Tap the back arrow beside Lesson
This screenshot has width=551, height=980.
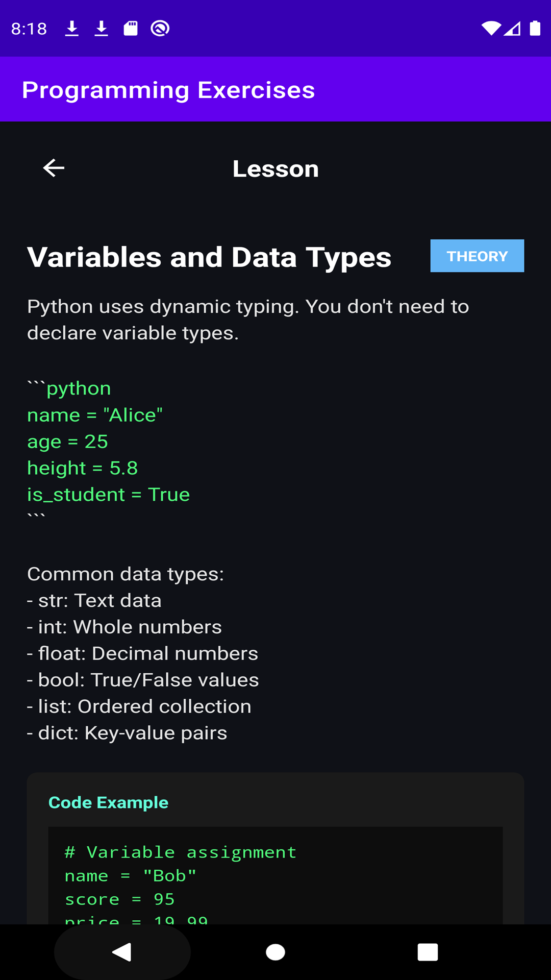(54, 168)
